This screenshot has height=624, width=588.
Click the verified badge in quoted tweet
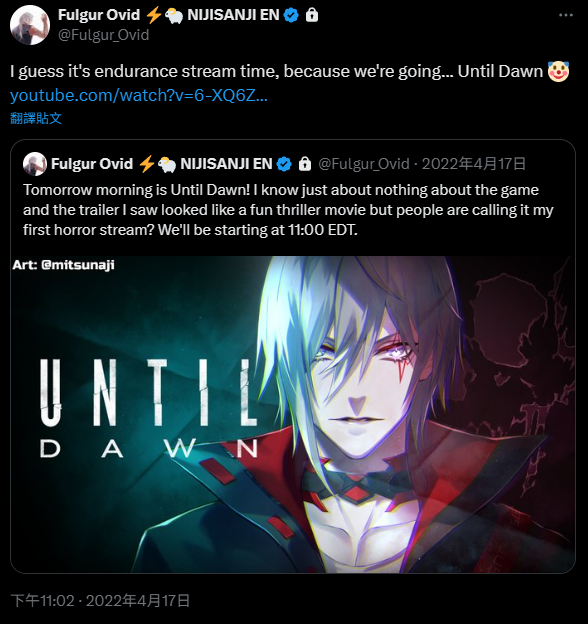pos(284,164)
